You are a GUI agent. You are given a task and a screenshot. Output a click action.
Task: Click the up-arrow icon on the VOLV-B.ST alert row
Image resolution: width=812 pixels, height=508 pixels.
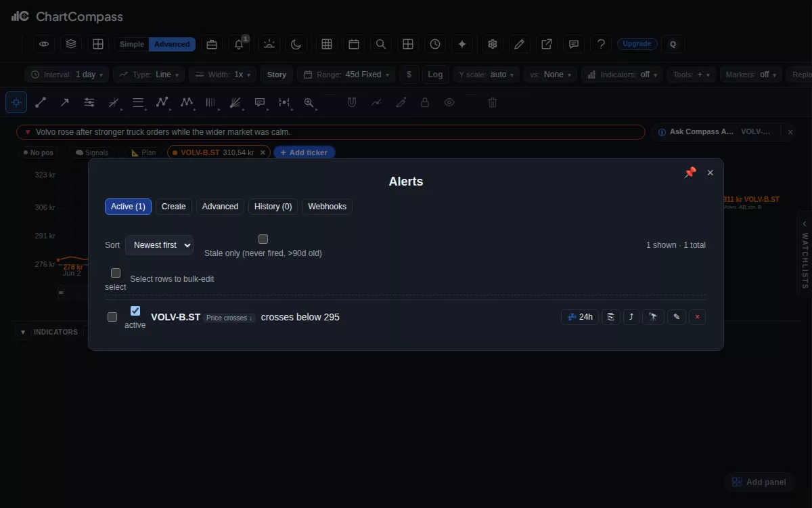pos(631,317)
